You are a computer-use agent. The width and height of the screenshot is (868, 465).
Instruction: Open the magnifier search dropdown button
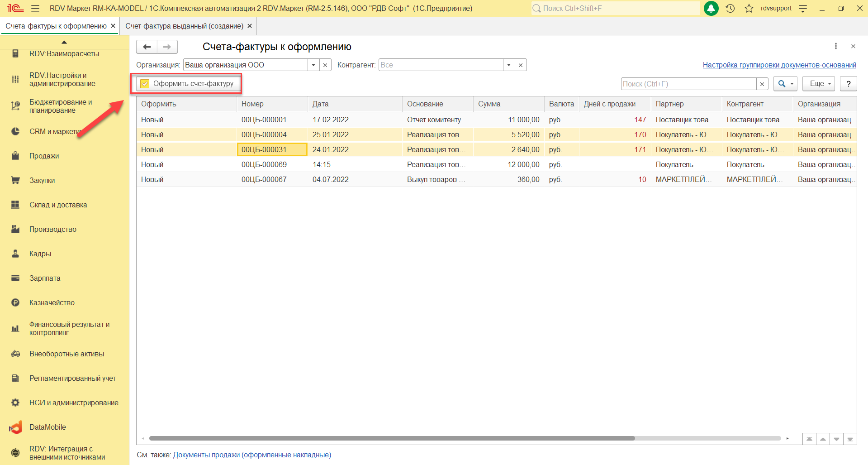pos(785,84)
